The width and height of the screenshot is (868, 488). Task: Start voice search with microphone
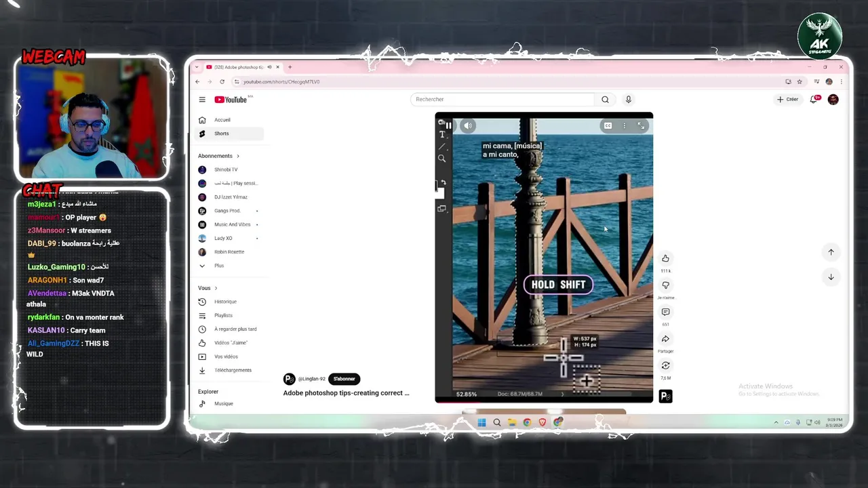629,100
